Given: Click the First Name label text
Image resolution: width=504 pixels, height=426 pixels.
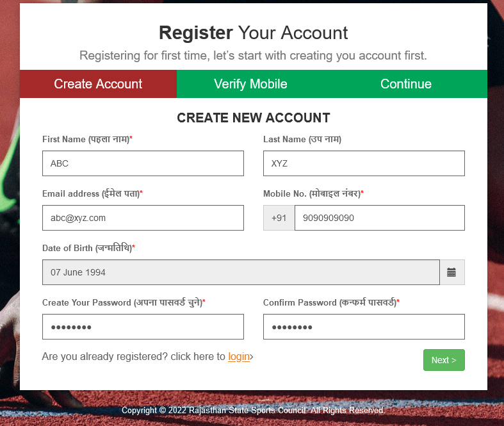Looking at the screenshot, I should pos(86,139).
